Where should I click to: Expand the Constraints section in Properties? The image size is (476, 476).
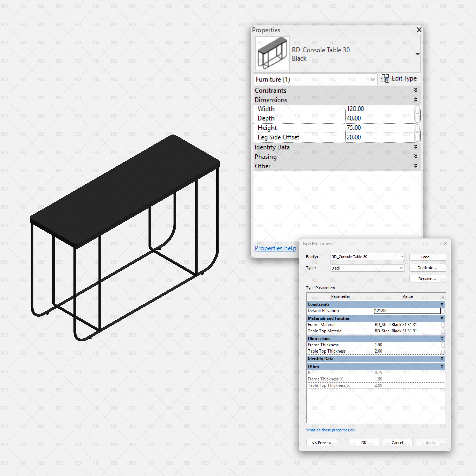pyautogui.click(x=416, y=90)
